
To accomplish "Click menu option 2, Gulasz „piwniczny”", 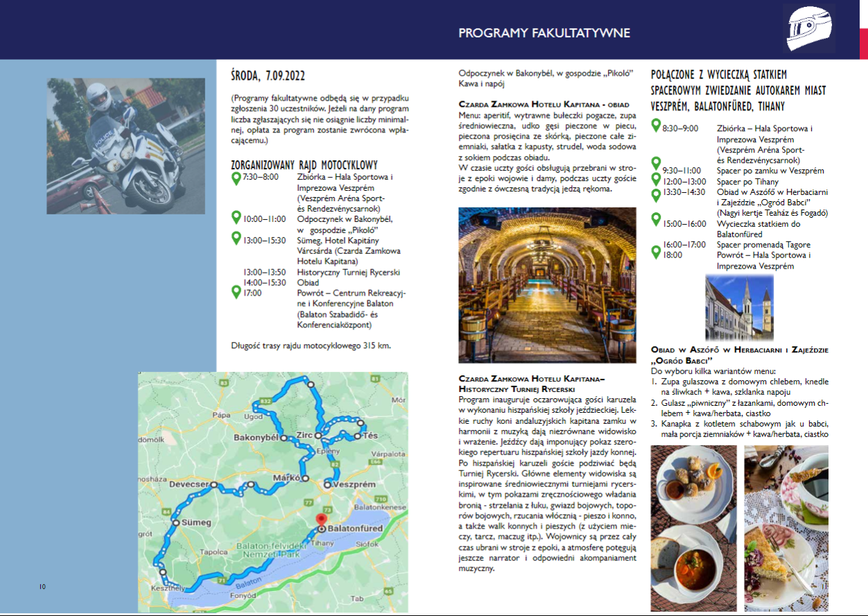I will coord(740,408).
